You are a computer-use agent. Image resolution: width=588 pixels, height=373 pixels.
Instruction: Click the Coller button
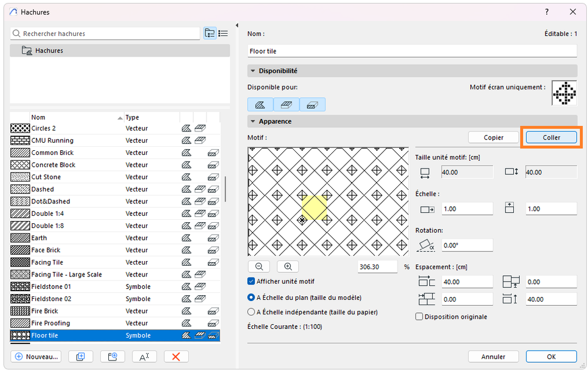click(x=552, y=138)
